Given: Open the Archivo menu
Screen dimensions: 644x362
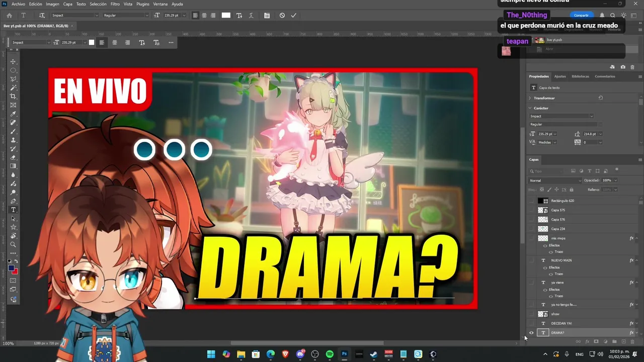Looking at the screenshot, I should (x=18, y=4).
